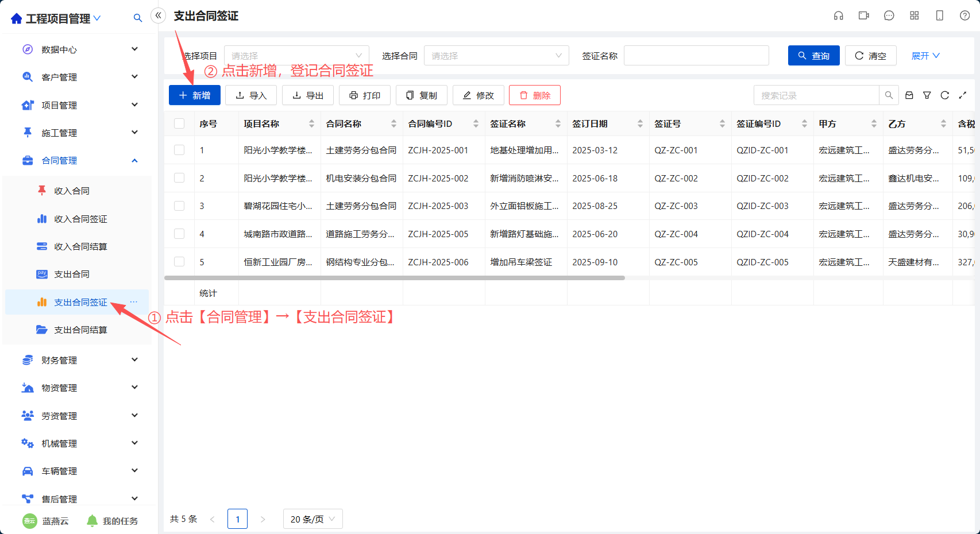Click the horizontal table scrollbar
Viewport: 980px width, 534px height.
click(395, 278)
